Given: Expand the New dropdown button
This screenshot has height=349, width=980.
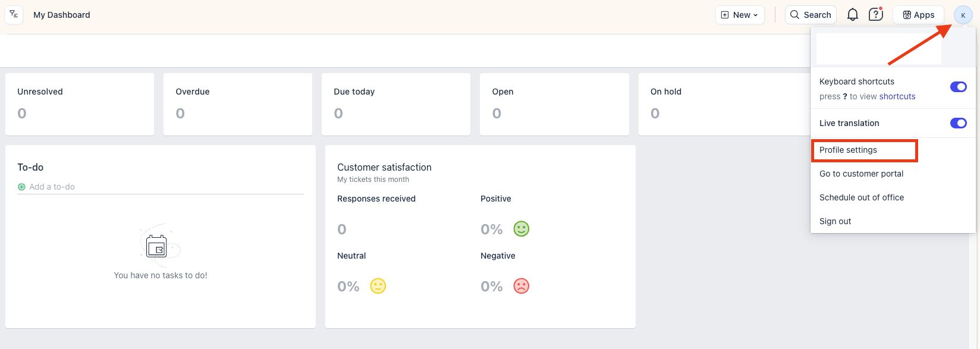Looking at the screenshot, I should click(740, 15).
